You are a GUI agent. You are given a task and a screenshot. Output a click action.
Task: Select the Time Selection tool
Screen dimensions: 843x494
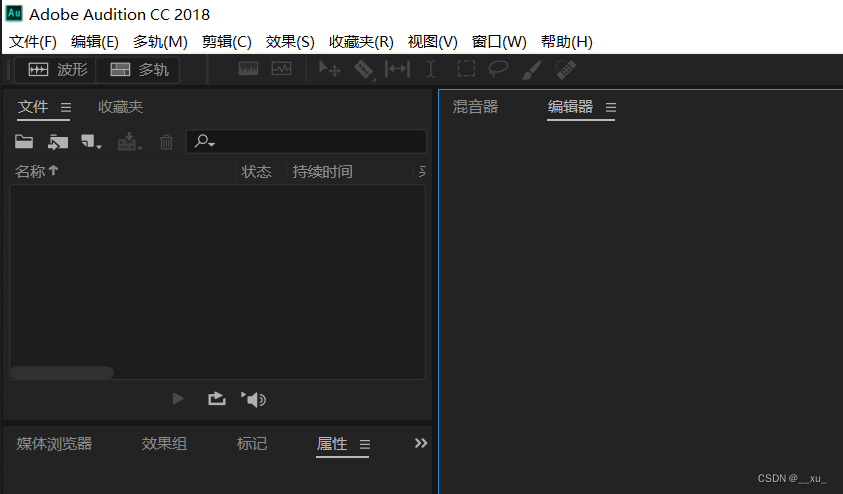coord(431,69)
